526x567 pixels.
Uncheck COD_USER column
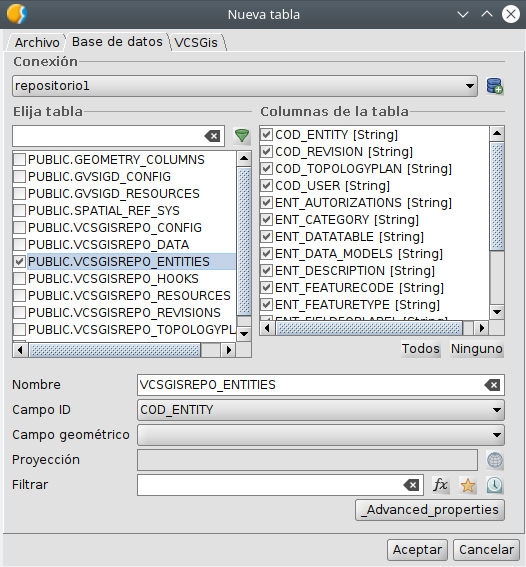click(266, 186)
